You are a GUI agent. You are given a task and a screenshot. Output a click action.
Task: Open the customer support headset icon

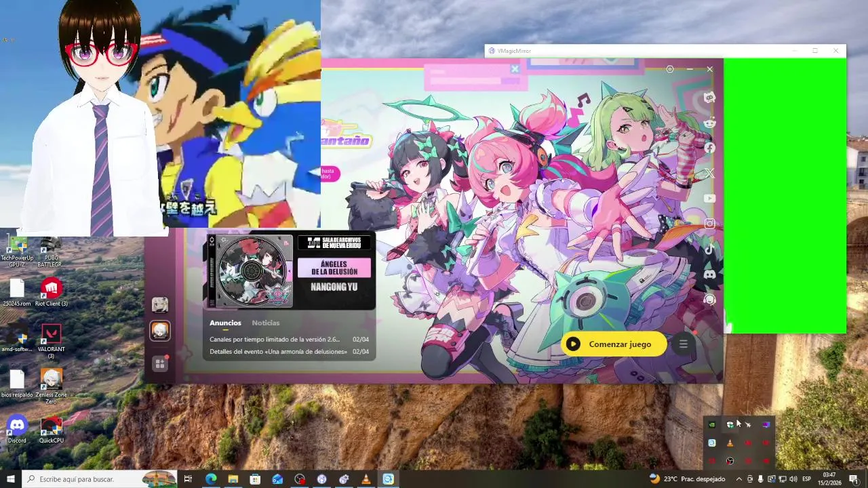(x=709, y=300)
